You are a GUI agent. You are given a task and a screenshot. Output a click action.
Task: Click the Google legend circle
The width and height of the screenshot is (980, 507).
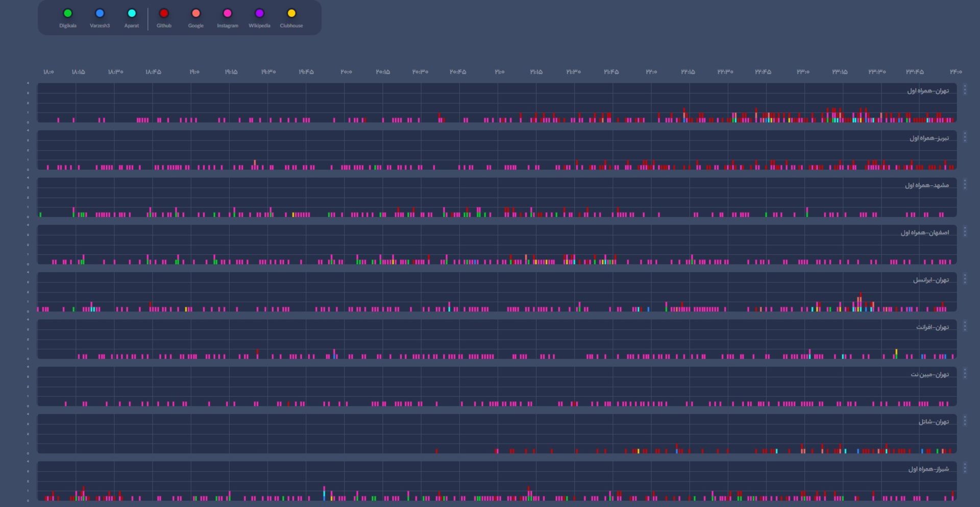(195, 14)
